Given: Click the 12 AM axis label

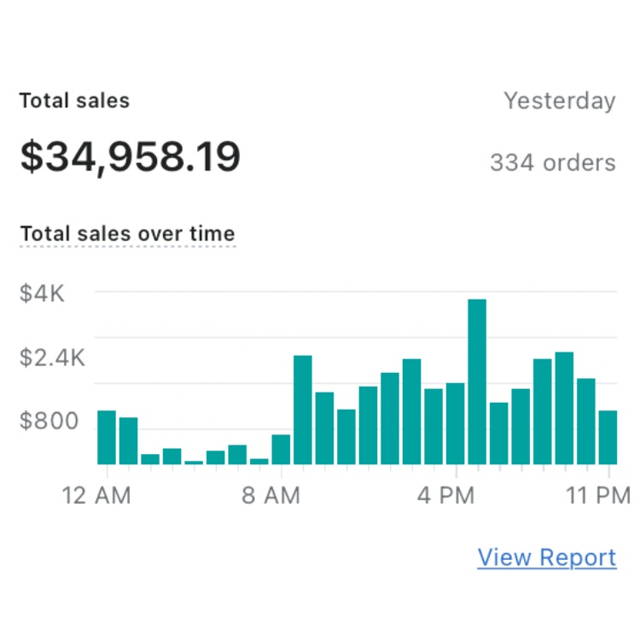Looking at the screenshot, I should tap(96, 496).
